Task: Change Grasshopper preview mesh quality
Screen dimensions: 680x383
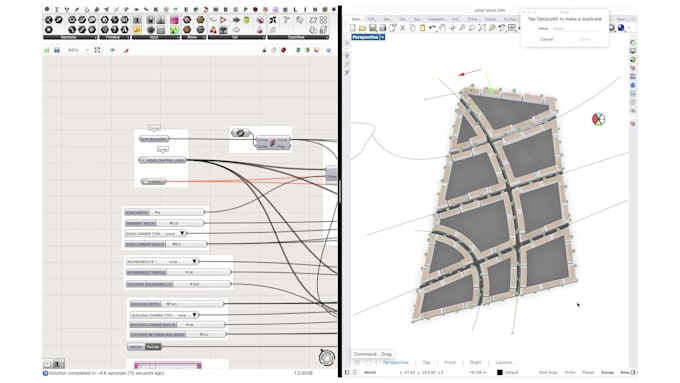Action: [x=328, y=50]
